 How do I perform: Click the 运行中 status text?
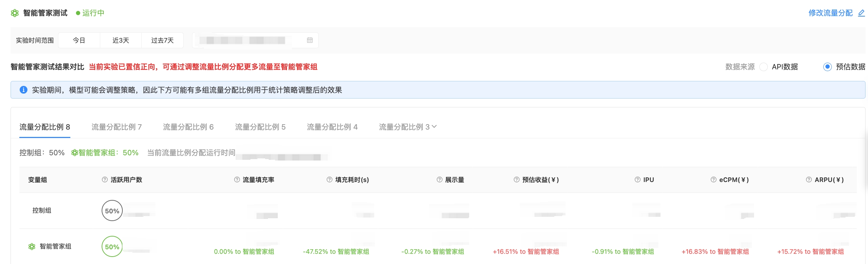(93, 13)
